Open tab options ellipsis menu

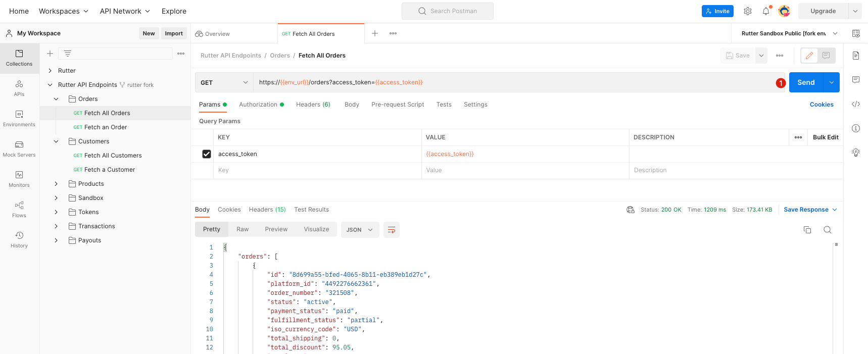coord(393,33)
